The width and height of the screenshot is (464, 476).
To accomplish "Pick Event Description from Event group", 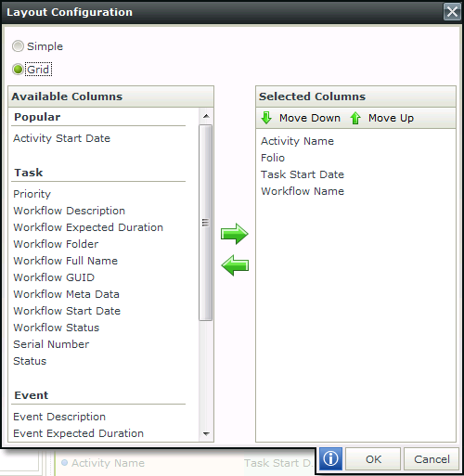I will [59, 417].
